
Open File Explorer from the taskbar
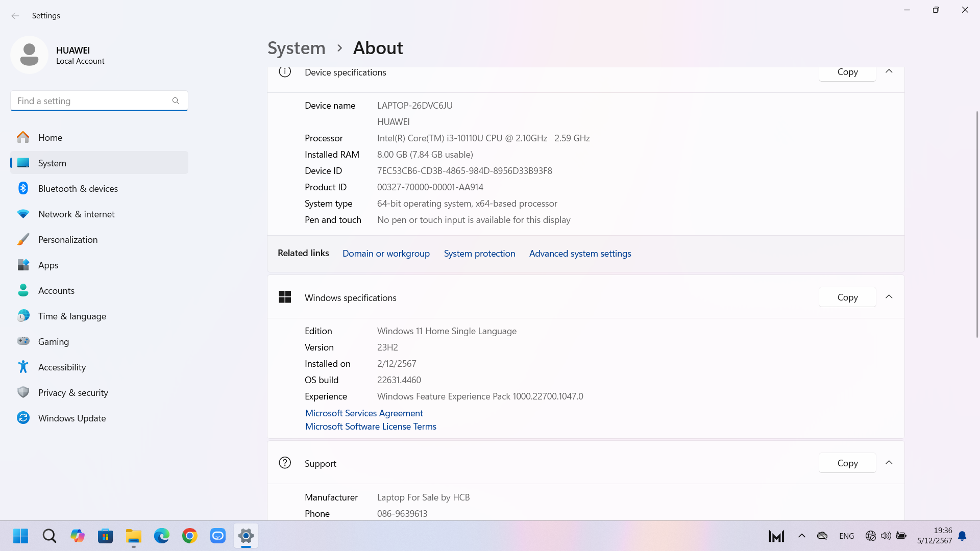tap(134, 536)
